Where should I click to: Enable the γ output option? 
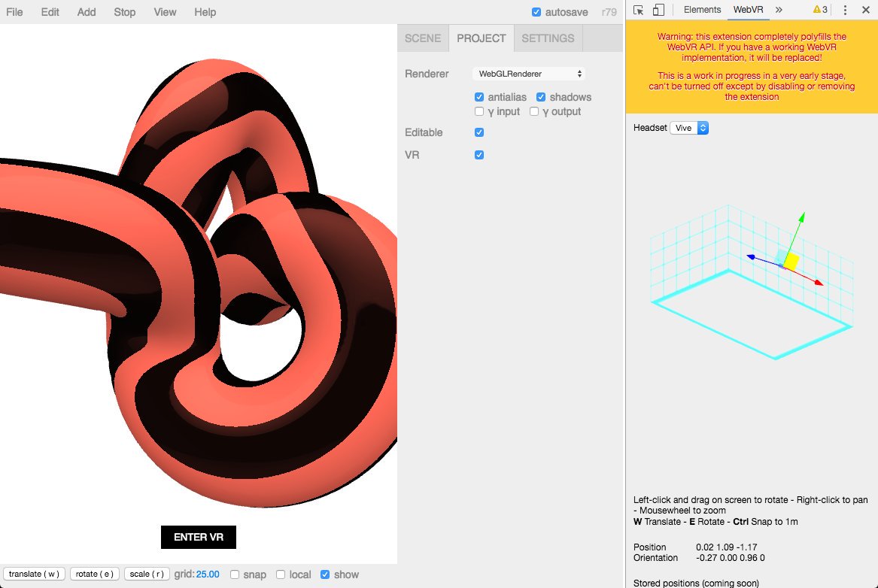(533, 111)
